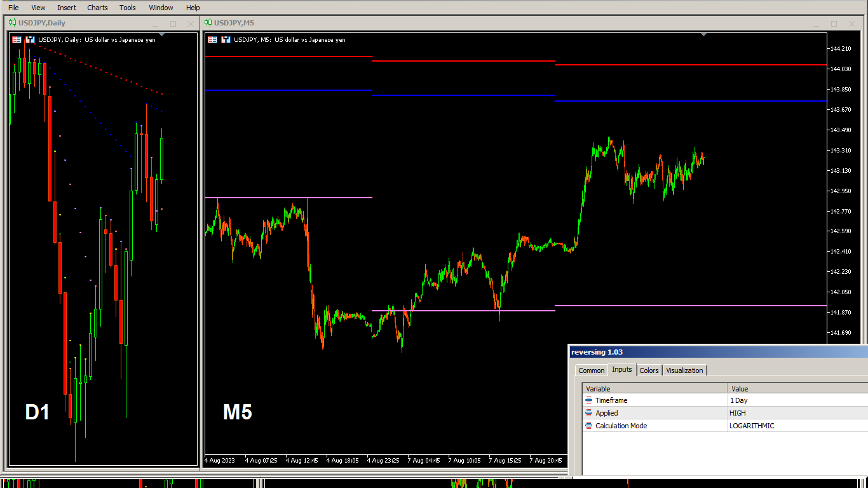Open the Insert menu

click(x=66, y=8)
